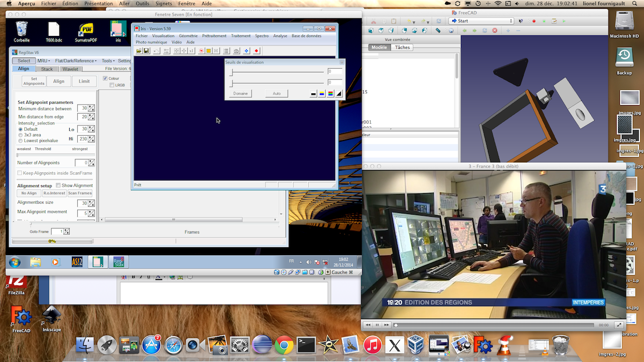Click the H histogram icon in Iris toolbar
This screenshot has height=362, width=644.
pos(216,51)
